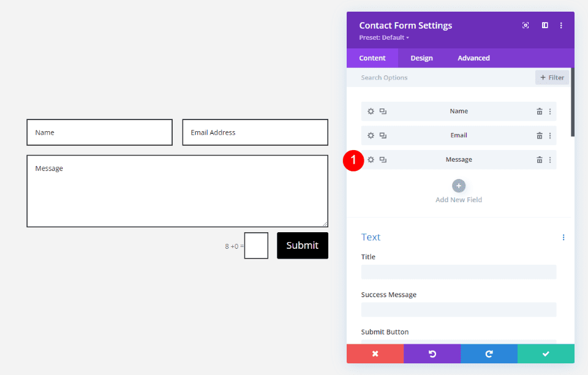The image size is (588, 375).
Task: Undo the last change
Action: pyautogui.click(x=432, y=354)
